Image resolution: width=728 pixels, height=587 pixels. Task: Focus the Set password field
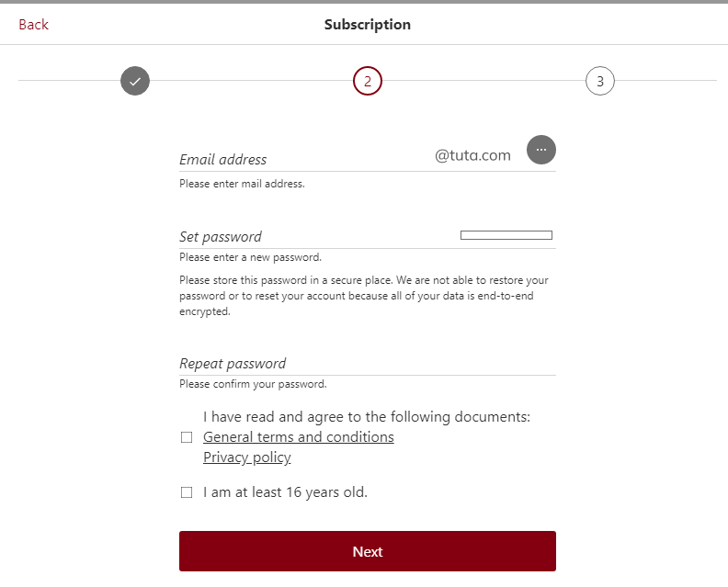point(313,236)
